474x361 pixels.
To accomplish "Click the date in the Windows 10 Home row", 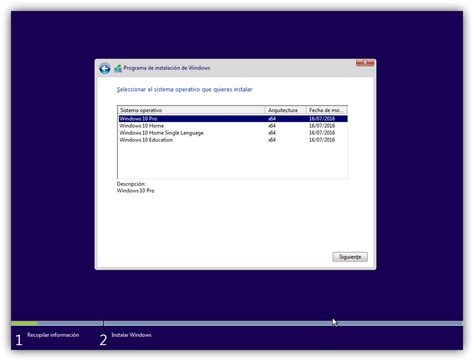I will [322, 126].
